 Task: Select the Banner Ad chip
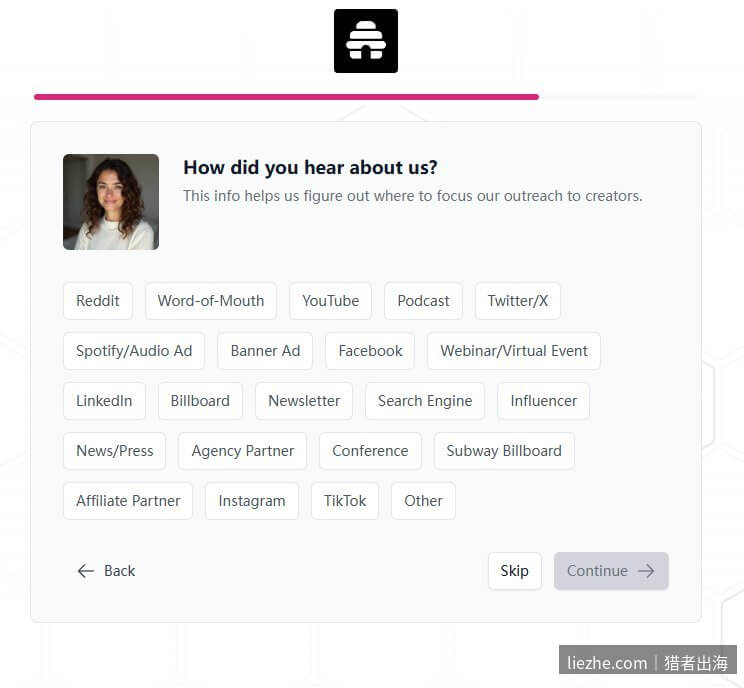coord(265,351)
